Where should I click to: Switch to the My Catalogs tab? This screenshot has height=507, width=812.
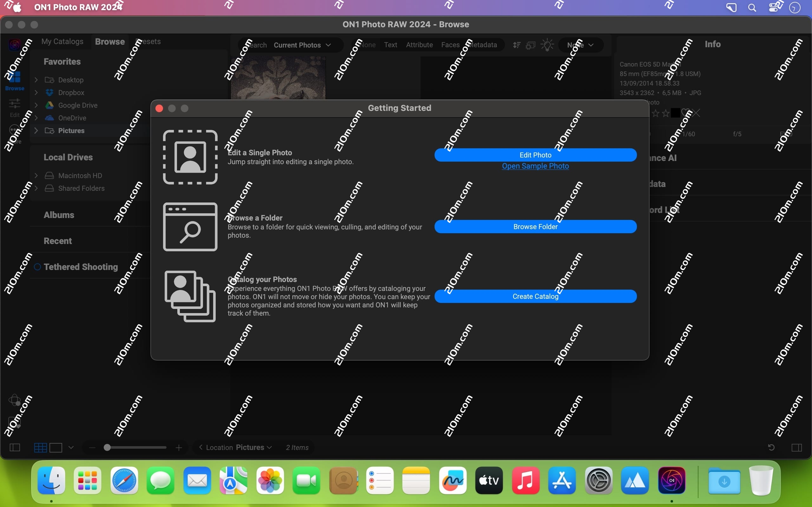tap(62, 41)
